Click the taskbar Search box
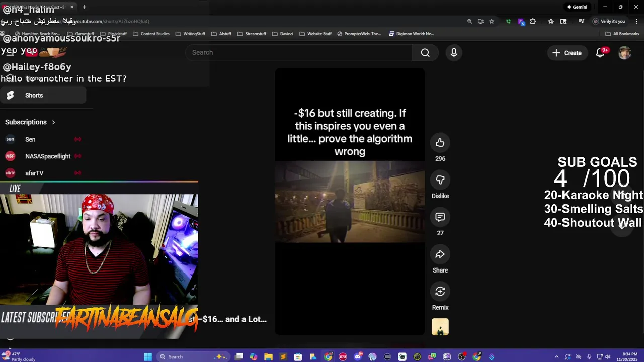This screenshot has width=644, height=362. tap(194, 357)
